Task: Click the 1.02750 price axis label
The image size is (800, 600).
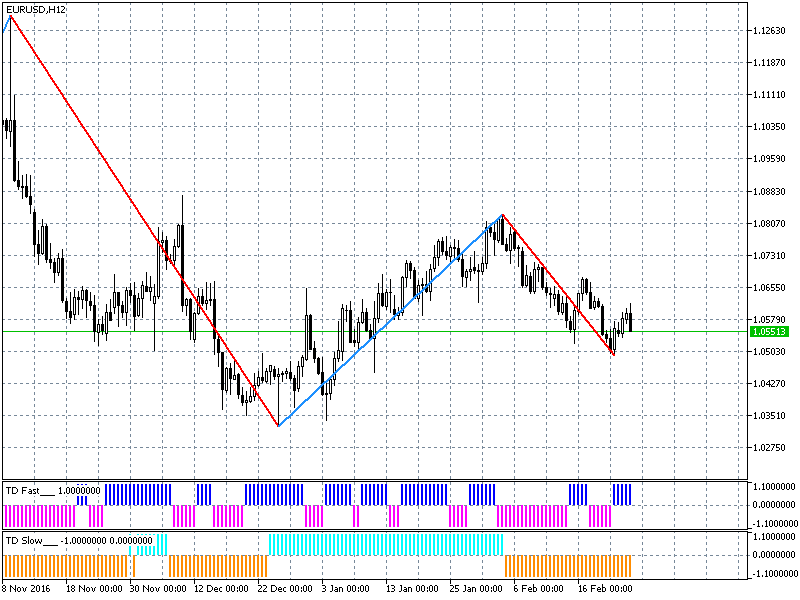Action: tap(769, 448)
